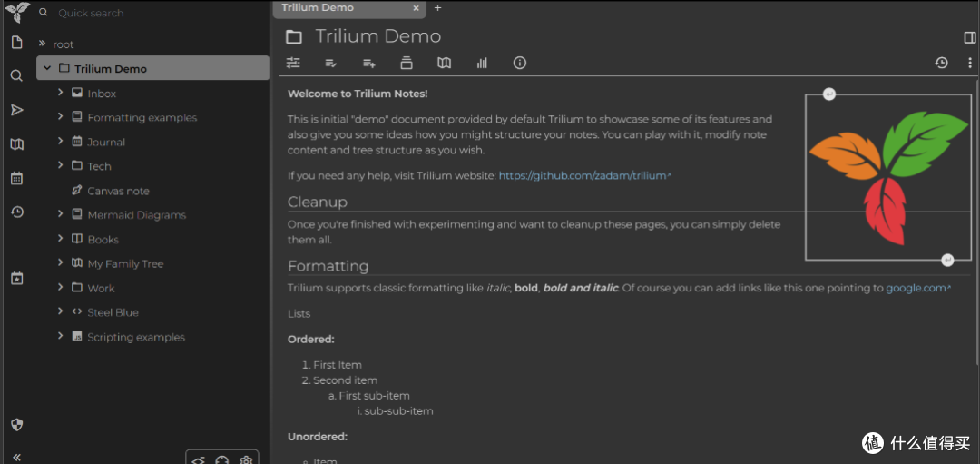Click scroll-to-active-note target icon
Viewport: 980px width, 464px height.
click(x=222, y=460)
